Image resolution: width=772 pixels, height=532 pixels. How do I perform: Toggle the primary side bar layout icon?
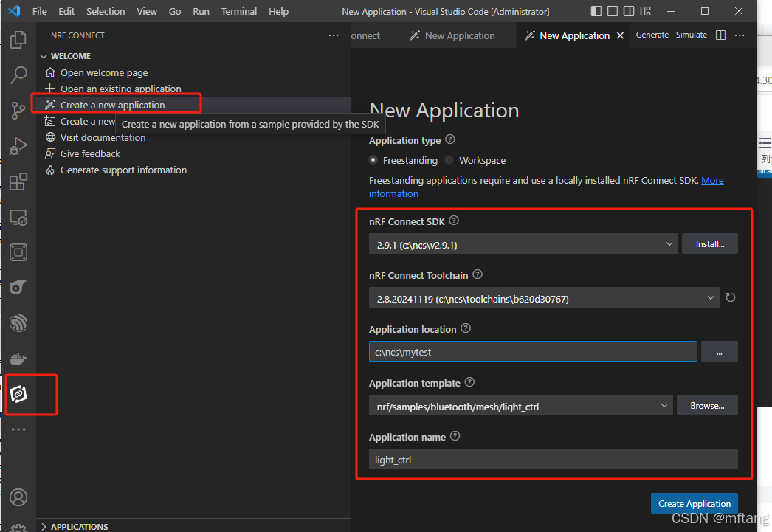[596, 11]
